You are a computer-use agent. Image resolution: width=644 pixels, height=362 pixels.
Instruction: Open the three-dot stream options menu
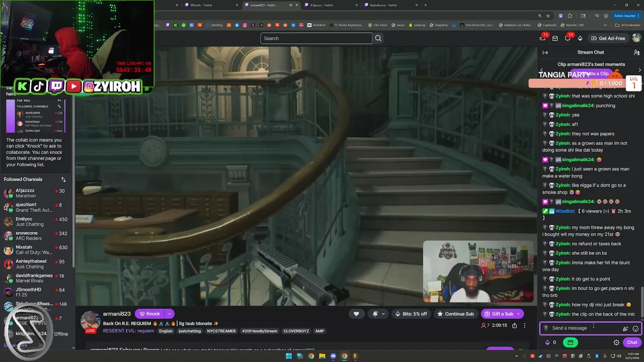(x=524, y=325)
